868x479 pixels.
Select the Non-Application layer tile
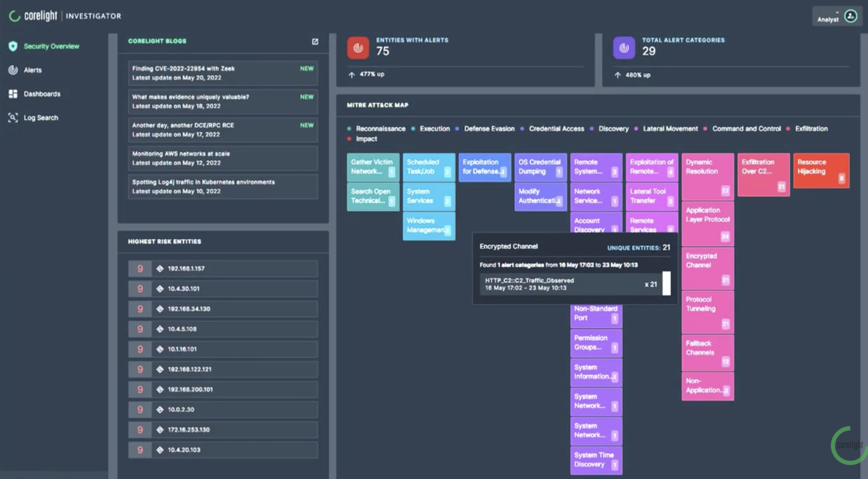click(708, 386)
